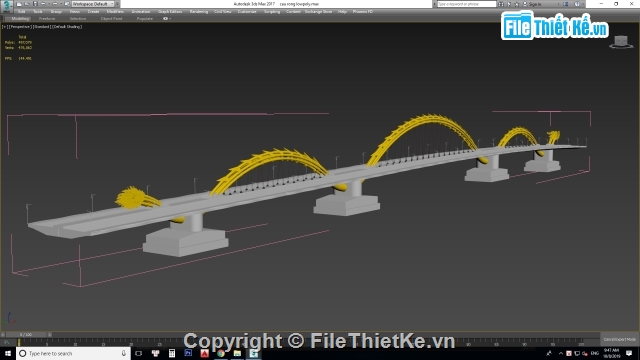The height and width of the screenshot is (360, 640).
Task: Open the 3ds Max taskbar icon
Action: [x=253, y=353]
